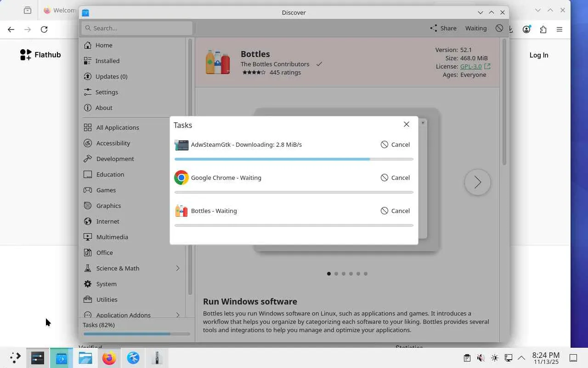The width and height of the screenshot is (588, 368).
Task: Click the "Bottles - Waiting" label in Tasks
Action: 214,211
